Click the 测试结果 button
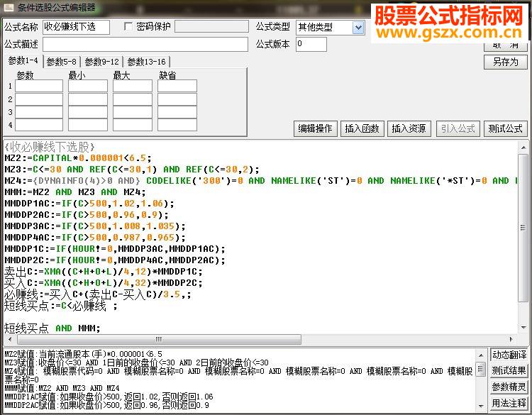 click(509, 370)
